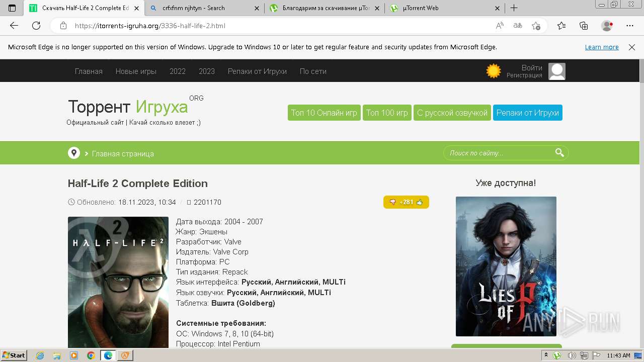Switch to the Благодарим за скачивание µTorrent tab

(x=325, y=8)
